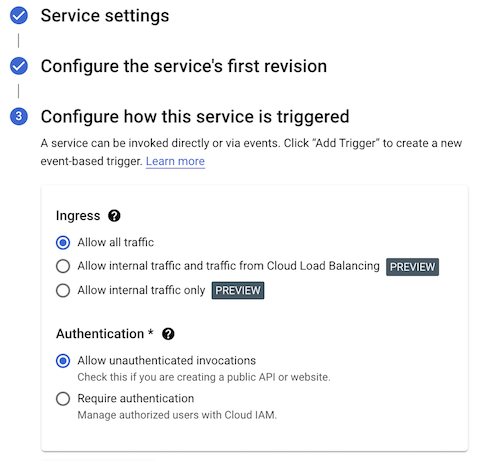Click PREVIEW badge beside Cloud Load Balancing option
Viewport: 494px width, 461px height.
tap(412, 267)
